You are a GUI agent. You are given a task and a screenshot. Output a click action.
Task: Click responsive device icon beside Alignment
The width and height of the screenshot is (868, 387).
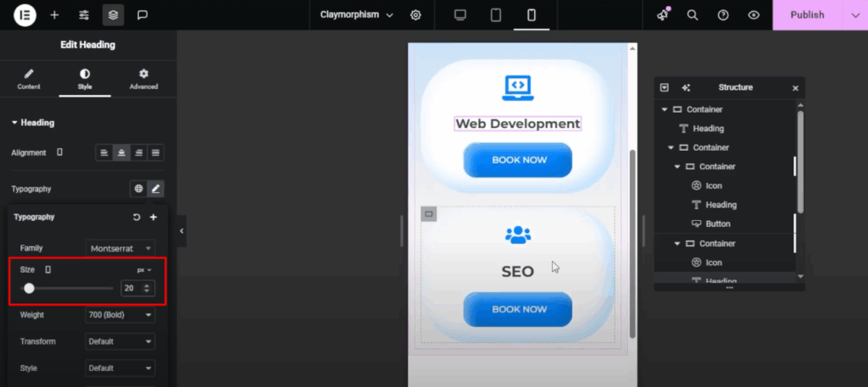(60, 152)
